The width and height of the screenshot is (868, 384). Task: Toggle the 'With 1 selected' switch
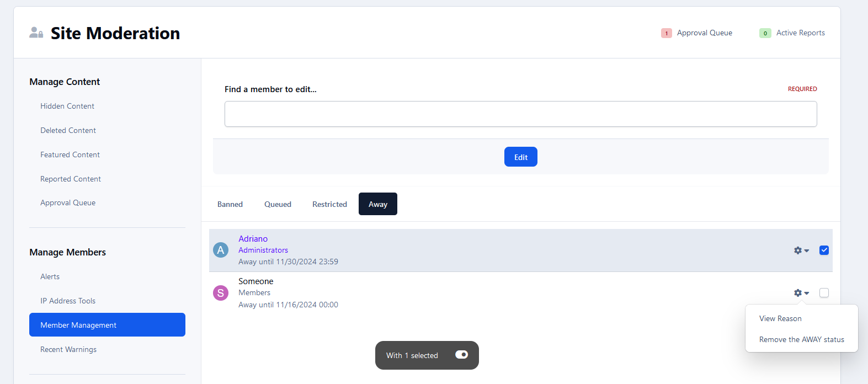pyautogui.click(x=461, y=355)
